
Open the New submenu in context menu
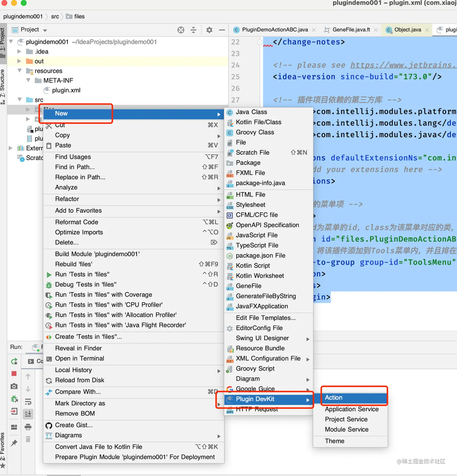pos(133,114)
